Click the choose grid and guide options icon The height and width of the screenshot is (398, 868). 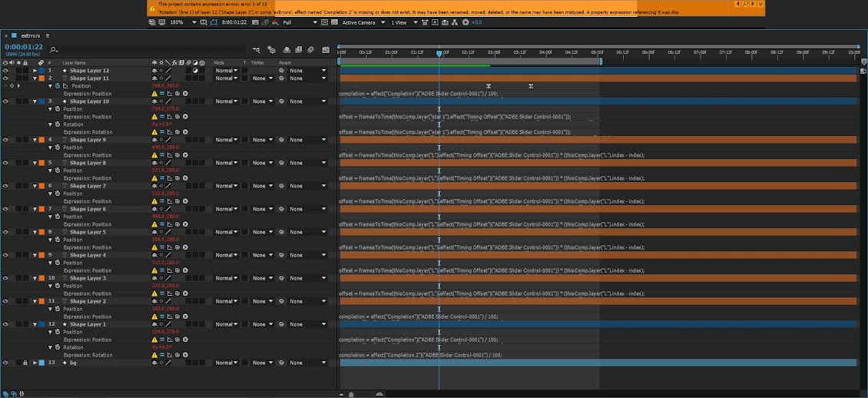(x=203, y=22)
